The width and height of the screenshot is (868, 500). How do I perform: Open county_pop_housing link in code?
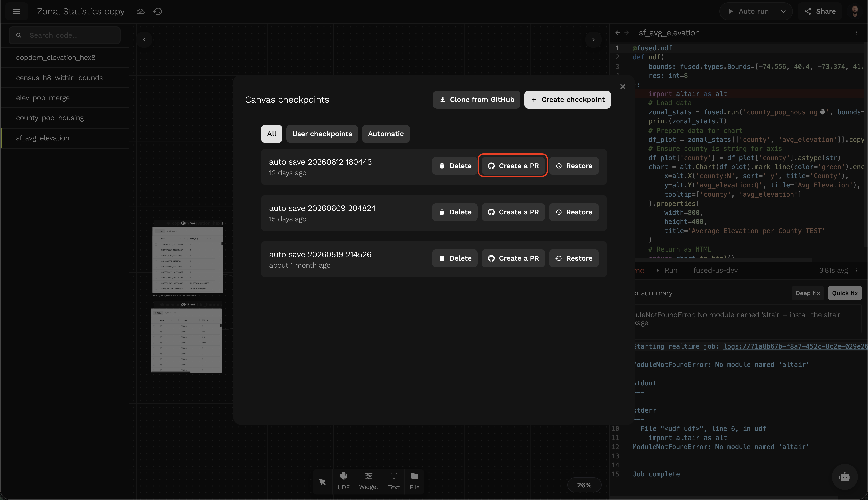pyautogui.click(x=782, y=112)
